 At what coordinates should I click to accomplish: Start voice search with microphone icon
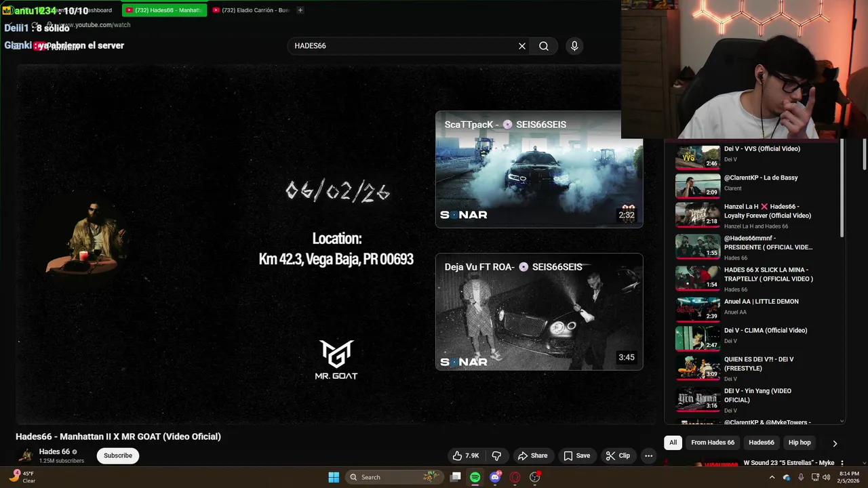click(x=574, y=46)
